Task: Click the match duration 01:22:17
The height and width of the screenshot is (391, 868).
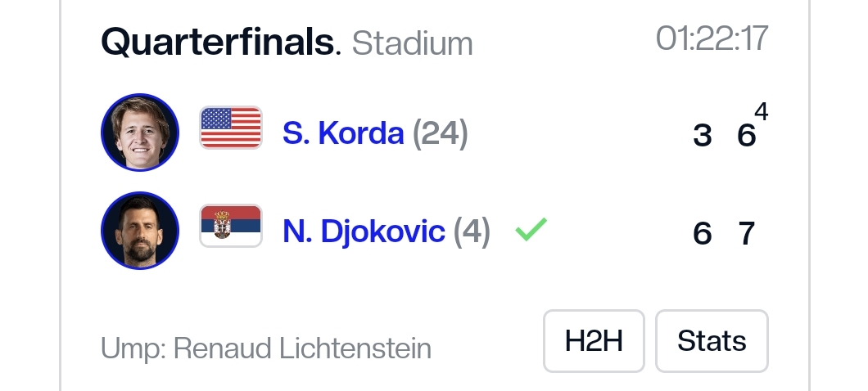Action: [x=712, y=38]
